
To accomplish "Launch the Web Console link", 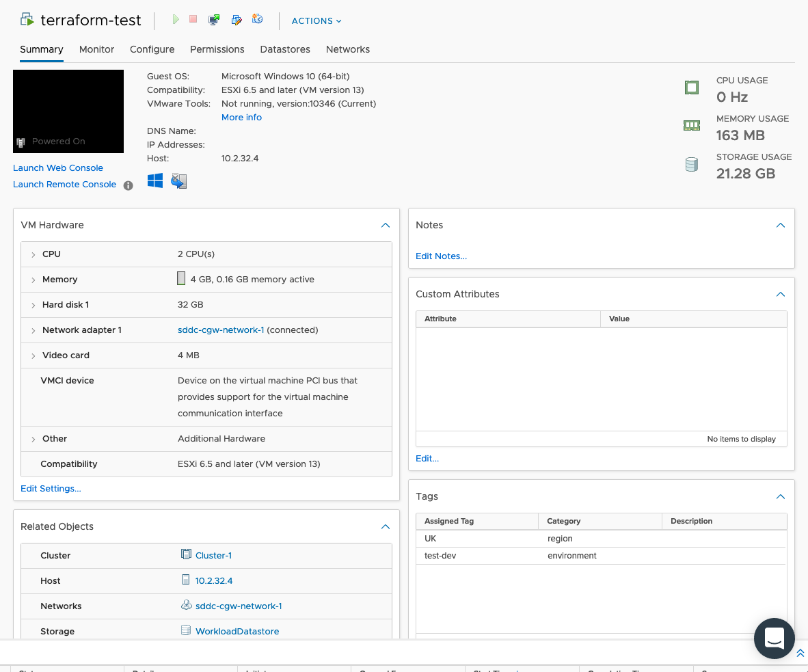I will [57, 167].
